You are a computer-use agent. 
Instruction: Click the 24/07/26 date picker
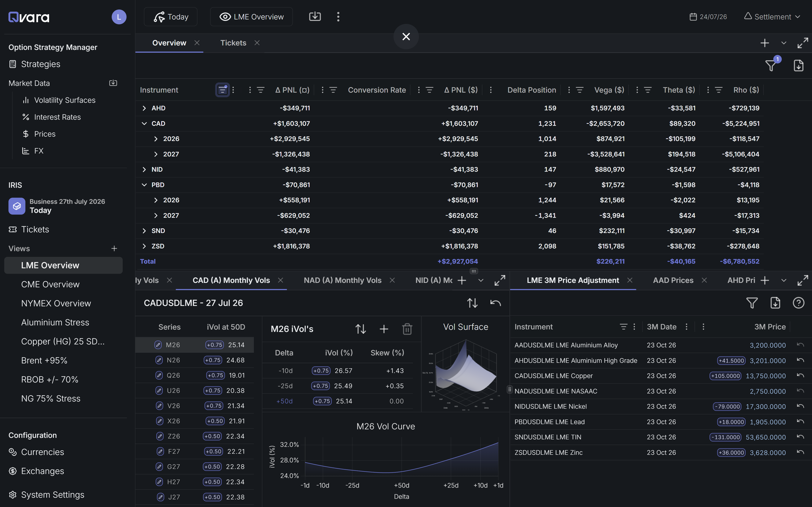(708, 17)
